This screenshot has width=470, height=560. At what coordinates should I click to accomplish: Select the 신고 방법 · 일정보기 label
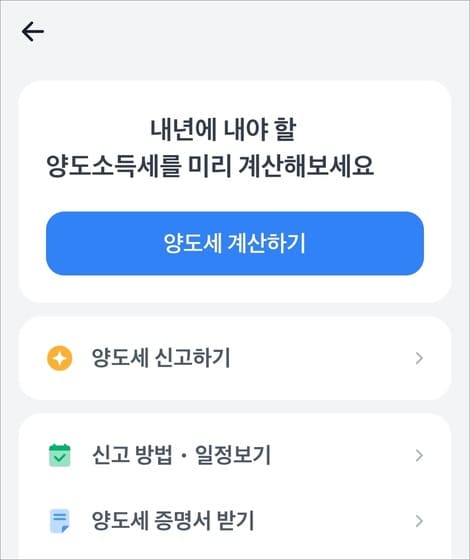click(x=181, y=455)
